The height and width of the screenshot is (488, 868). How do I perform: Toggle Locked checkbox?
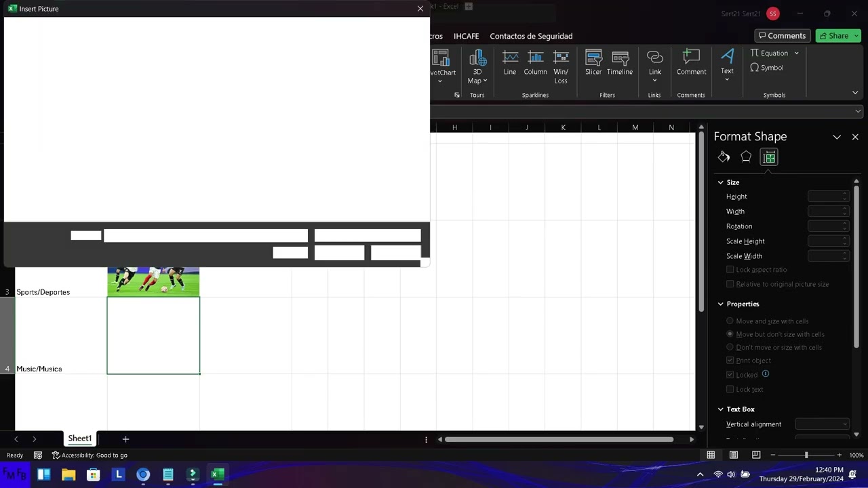click(x=730, y=375)
